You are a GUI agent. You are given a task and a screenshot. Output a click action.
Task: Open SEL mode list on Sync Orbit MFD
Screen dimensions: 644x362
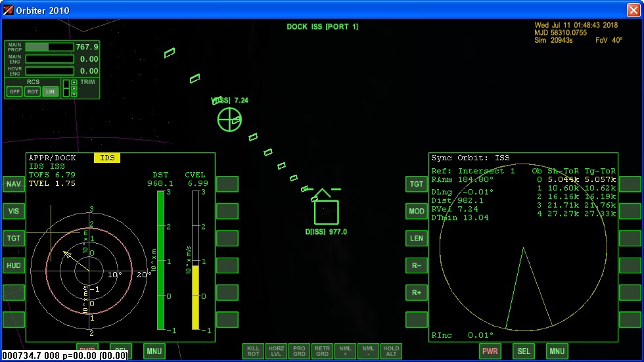pos(524,351)
